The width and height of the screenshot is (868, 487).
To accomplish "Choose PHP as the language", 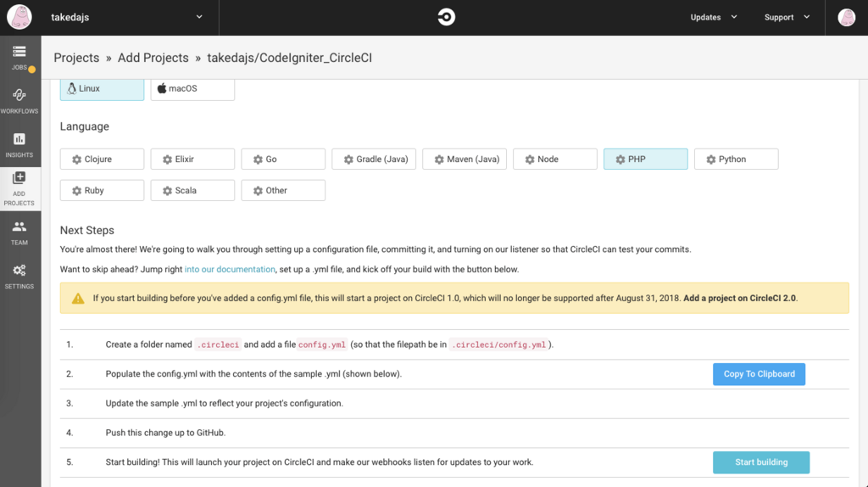I will [645, 159].
